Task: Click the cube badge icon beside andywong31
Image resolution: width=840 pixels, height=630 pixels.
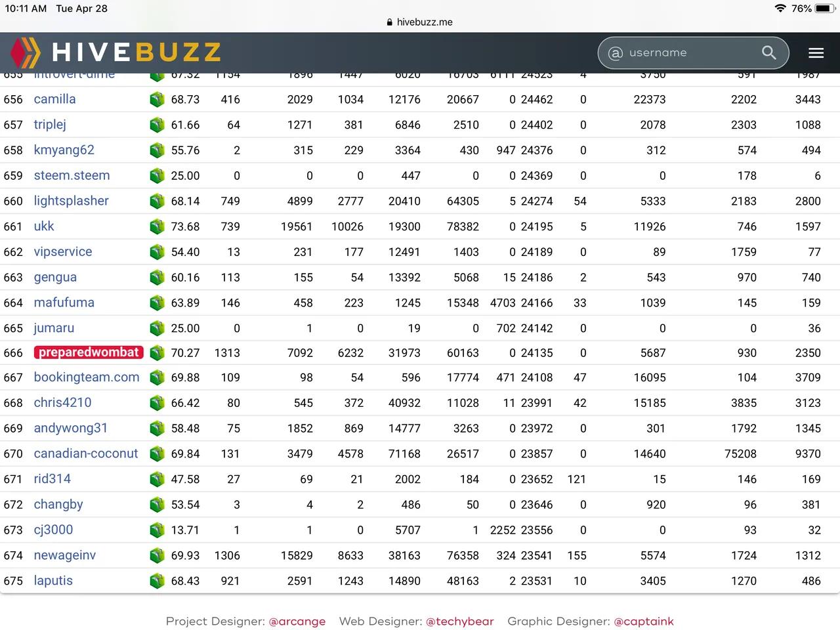Action: (x=157, y=429)
